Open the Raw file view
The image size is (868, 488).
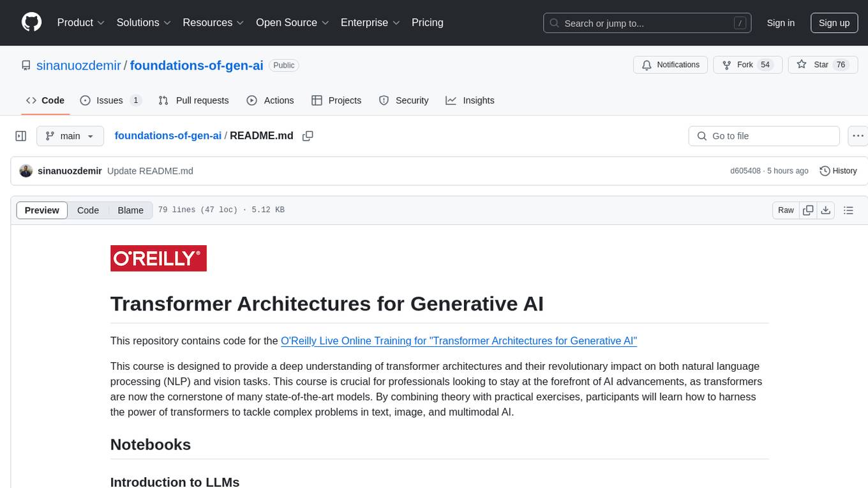tap(786, 210)
